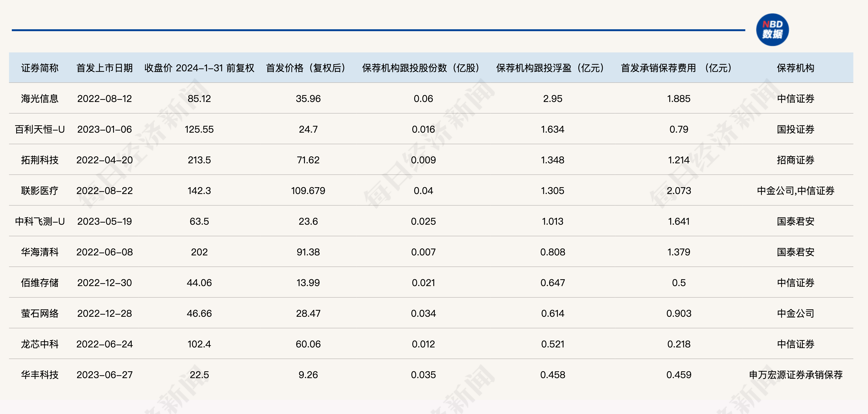Click closing price 85.12
Screen dimensions: 868x414
(x=199, y=99)
